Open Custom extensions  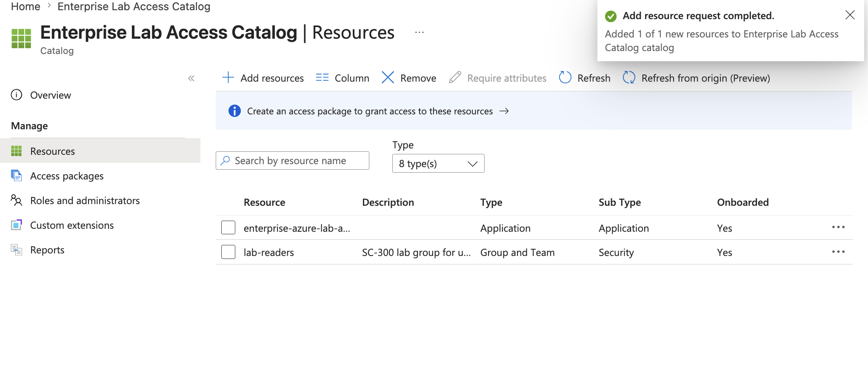coord(72,225)
